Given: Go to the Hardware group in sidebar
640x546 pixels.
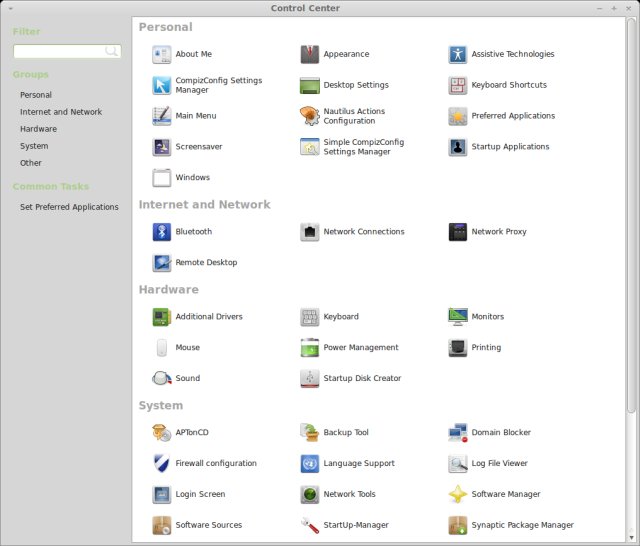Looking at the screenshot, I should 38,129.
